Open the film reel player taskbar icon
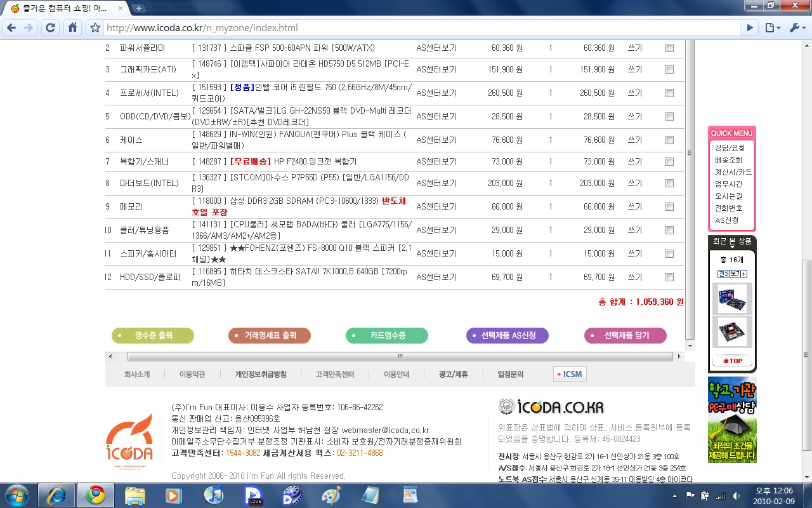812x508 pixels. (292, 495)
